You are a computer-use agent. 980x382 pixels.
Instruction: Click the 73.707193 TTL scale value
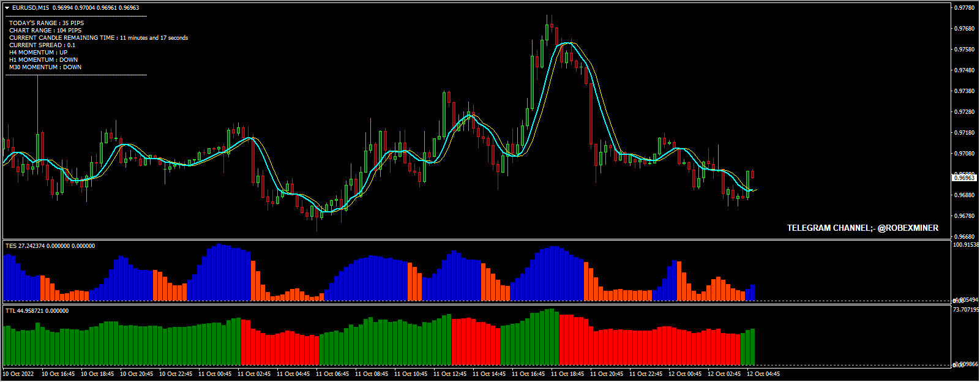966,310
